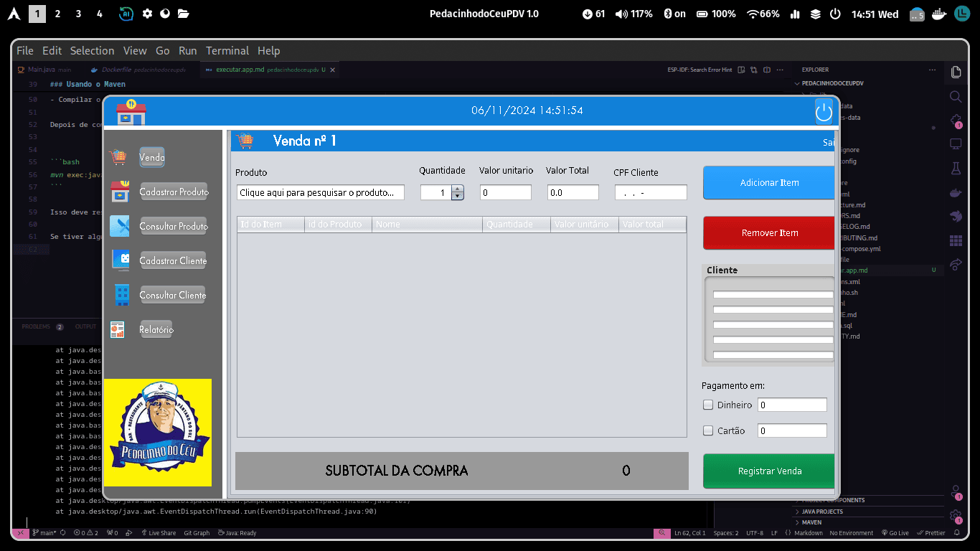980x551 pixels.
Task: Click the icon beside Cadastrar Produto
Action: pos(120,192)
